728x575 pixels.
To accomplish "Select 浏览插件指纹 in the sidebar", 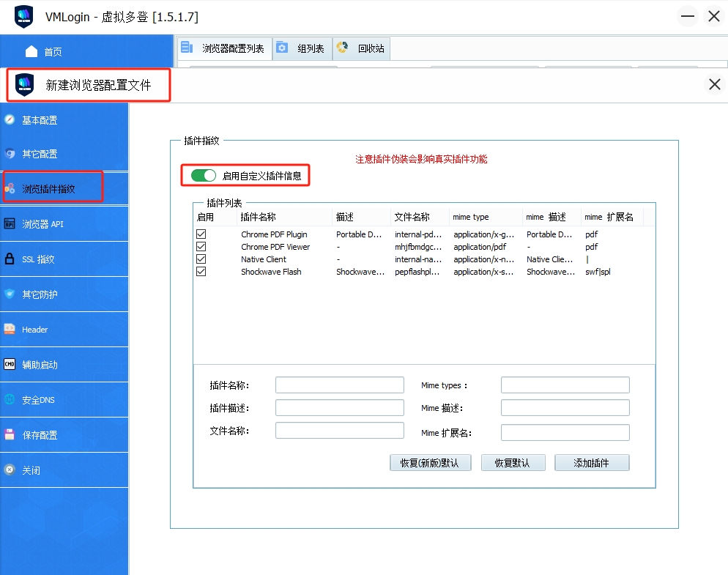I will [x=64, y=188].
